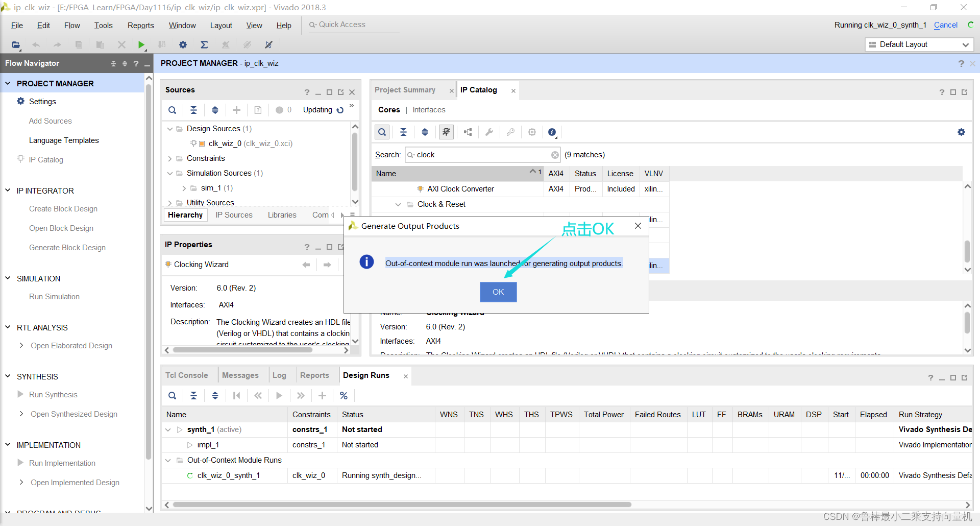
Task: Click the horizontal scrollbar in Design Runs
Action: click(x=402, y=505)
